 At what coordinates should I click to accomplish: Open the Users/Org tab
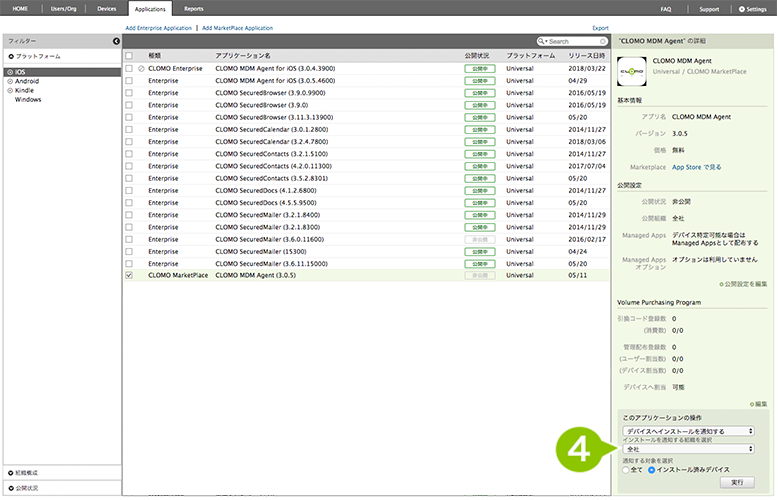[x=64, y=9]
